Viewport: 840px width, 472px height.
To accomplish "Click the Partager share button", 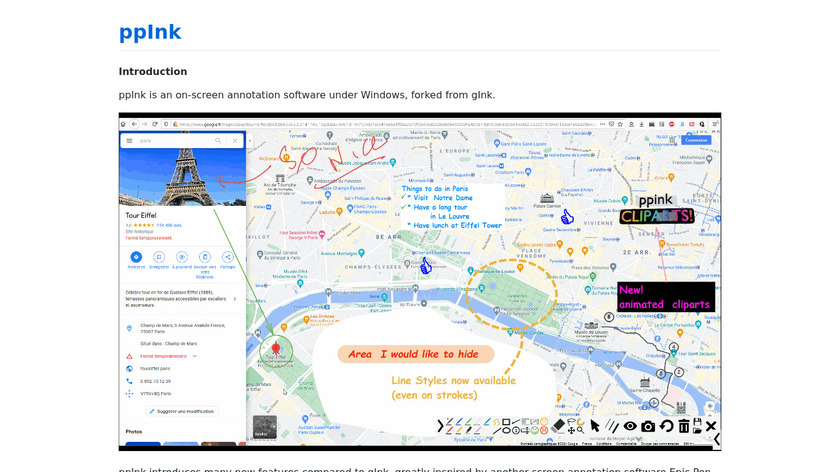I will point(228,259).
